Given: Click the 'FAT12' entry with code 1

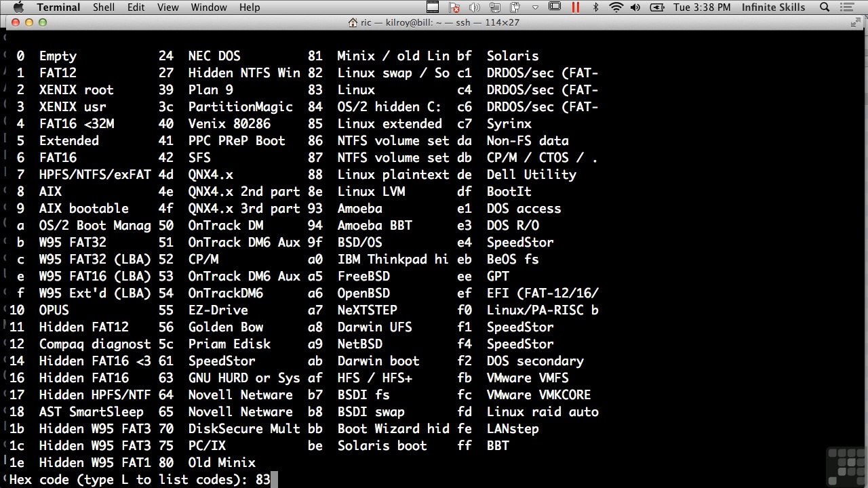Looking at the screenshot, I should point(58,73).
